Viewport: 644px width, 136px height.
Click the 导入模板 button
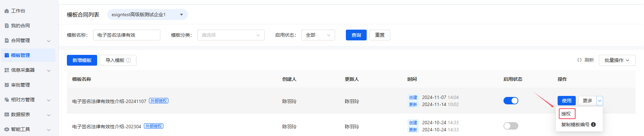tap(118, 60)
